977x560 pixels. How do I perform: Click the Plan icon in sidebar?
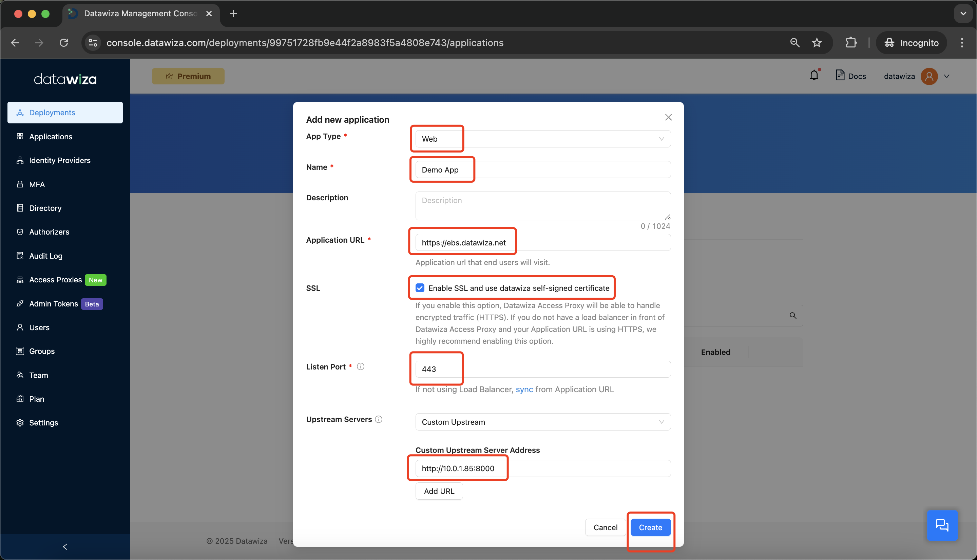(20, 399)
